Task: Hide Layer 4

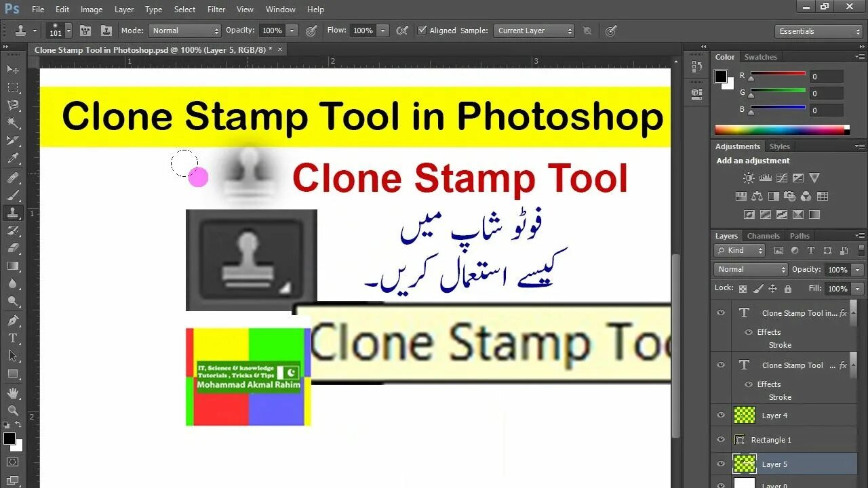Action: pos(721,415)
